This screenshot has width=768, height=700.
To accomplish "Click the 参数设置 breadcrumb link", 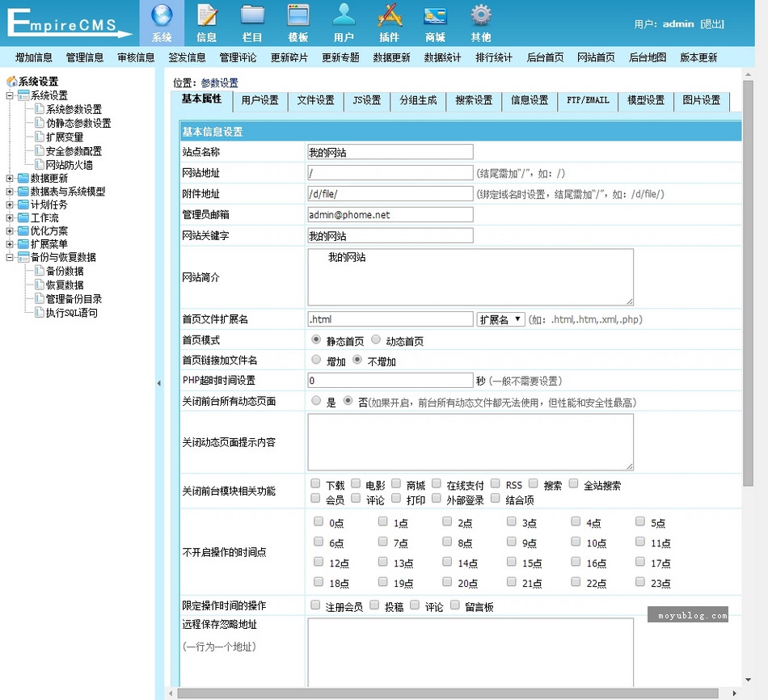I will coord(219,82).
